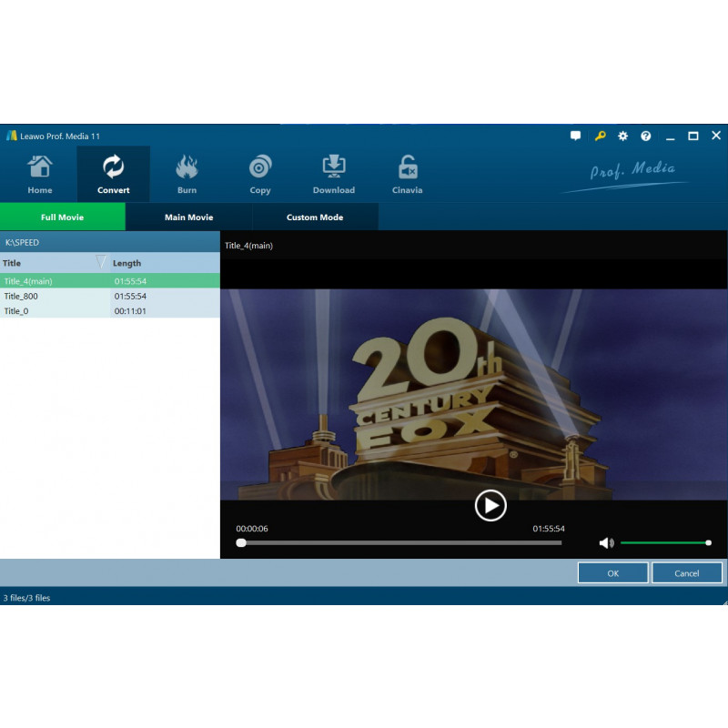
Task: Select the Convert module
Action: [x=113, y=174]
